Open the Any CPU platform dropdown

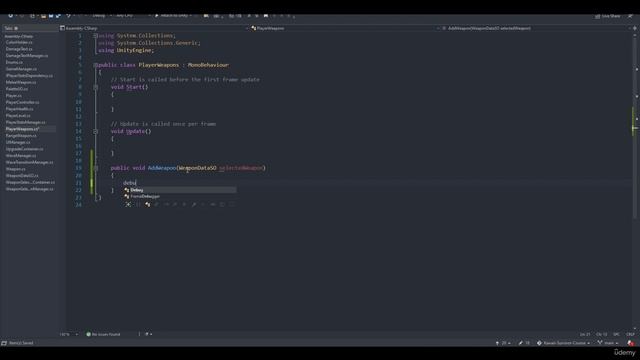pyautogui.click(x=133, y=16)
